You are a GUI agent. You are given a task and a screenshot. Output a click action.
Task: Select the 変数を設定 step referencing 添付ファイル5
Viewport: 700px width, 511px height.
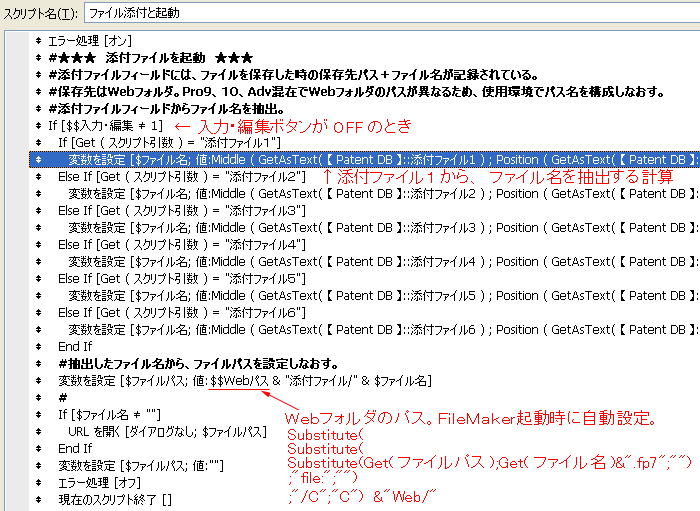pos(383,295)
